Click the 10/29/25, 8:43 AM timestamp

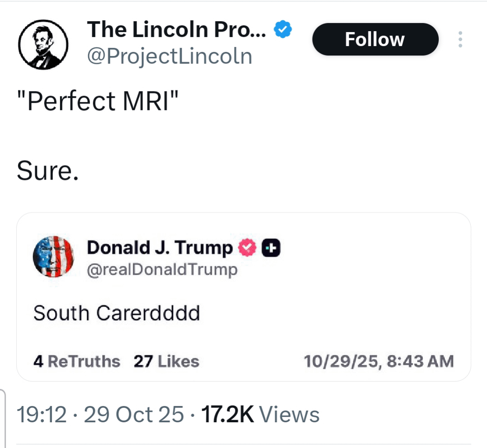[x=378, y=361]
